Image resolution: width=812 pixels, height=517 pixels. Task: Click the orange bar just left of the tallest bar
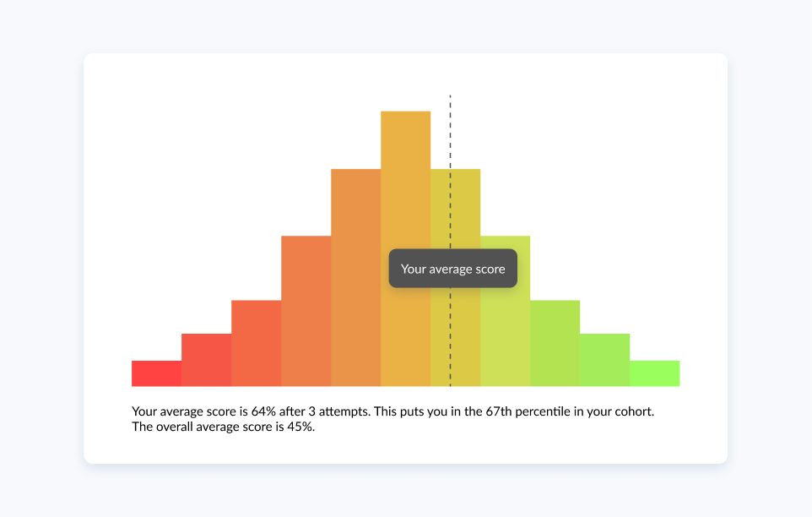(355, 277)
